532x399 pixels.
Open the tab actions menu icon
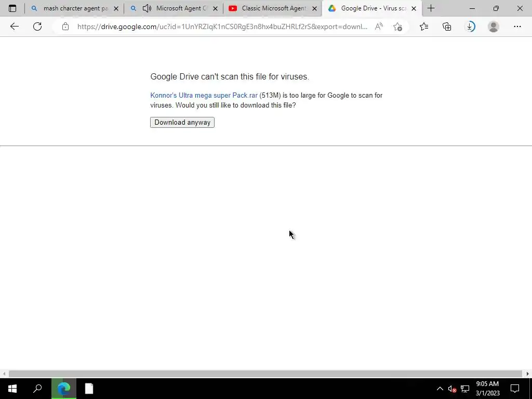[x=12, y=8]
